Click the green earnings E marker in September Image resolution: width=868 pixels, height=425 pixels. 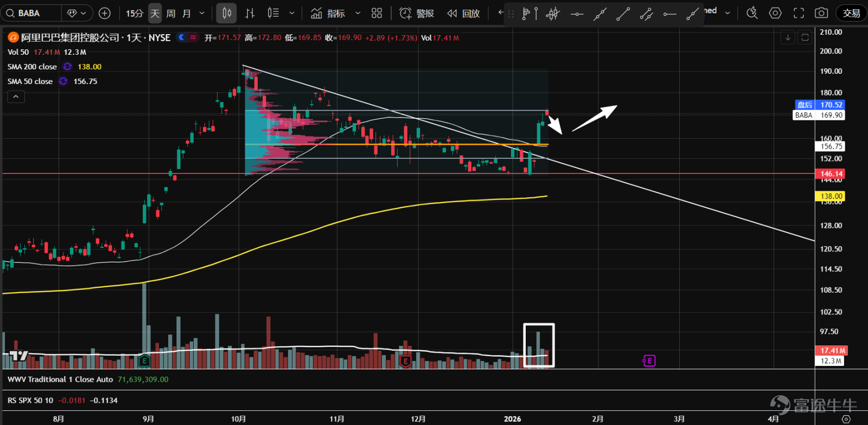(144, 360)
